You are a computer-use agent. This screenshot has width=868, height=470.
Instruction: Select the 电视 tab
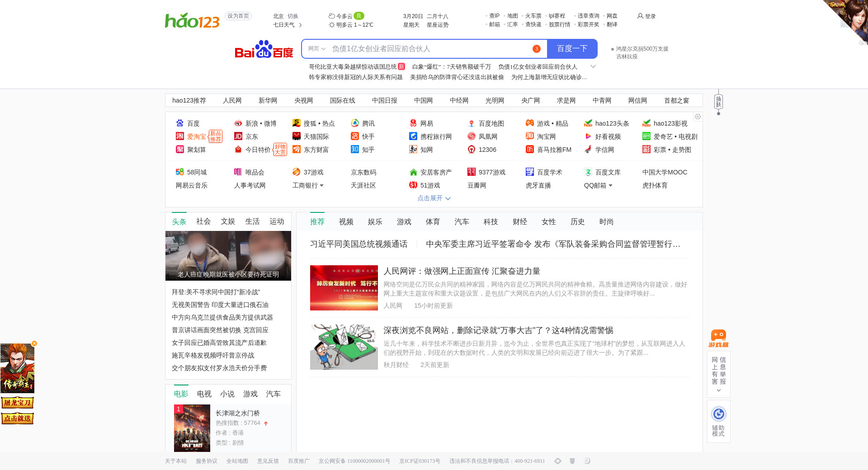204,394
